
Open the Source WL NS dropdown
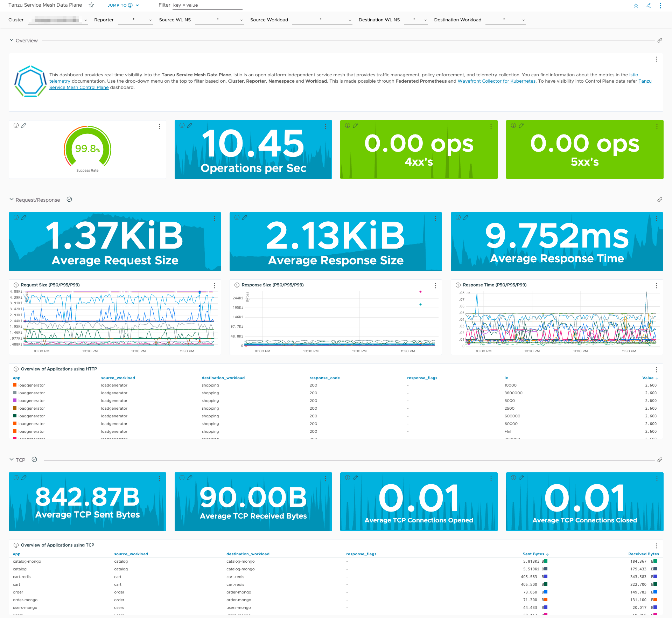click(219, 20)
